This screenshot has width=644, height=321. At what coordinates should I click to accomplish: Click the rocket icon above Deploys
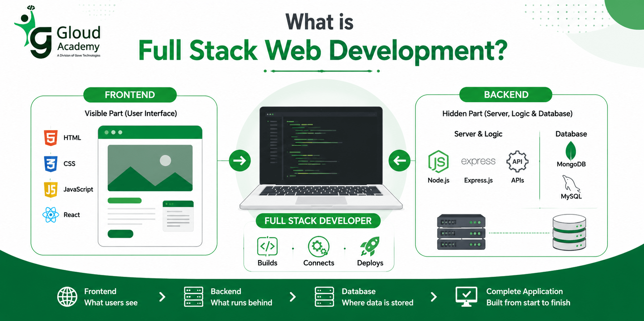coord(370,247)
